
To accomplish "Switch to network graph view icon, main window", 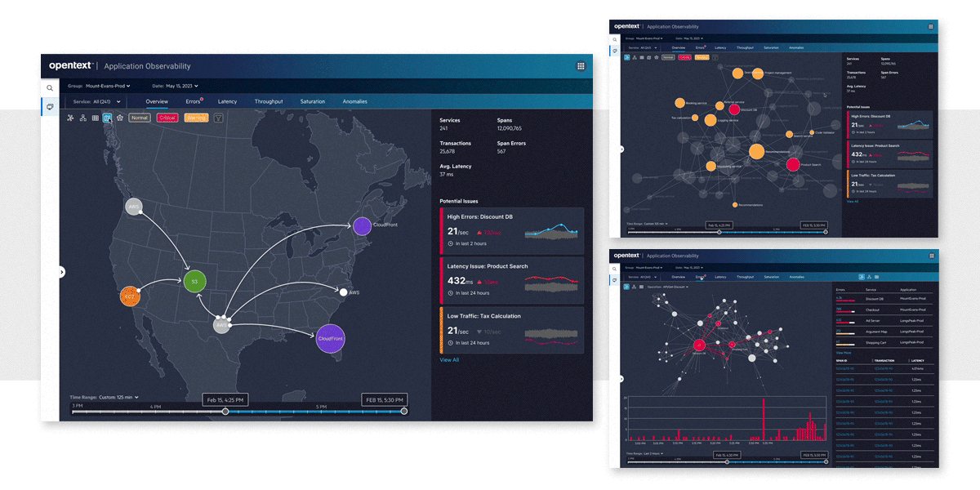I will tap(70, 118).
